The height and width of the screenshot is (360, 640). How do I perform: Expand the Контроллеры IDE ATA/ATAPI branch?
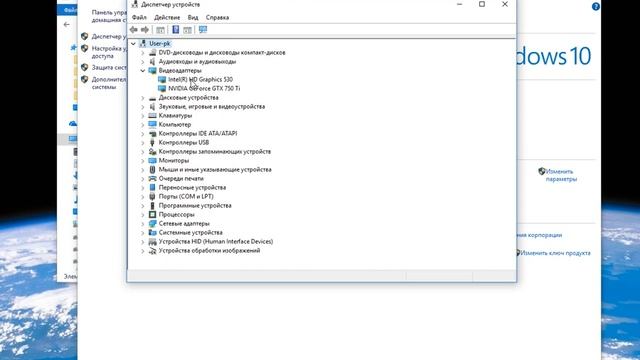[x=143, y=133]
